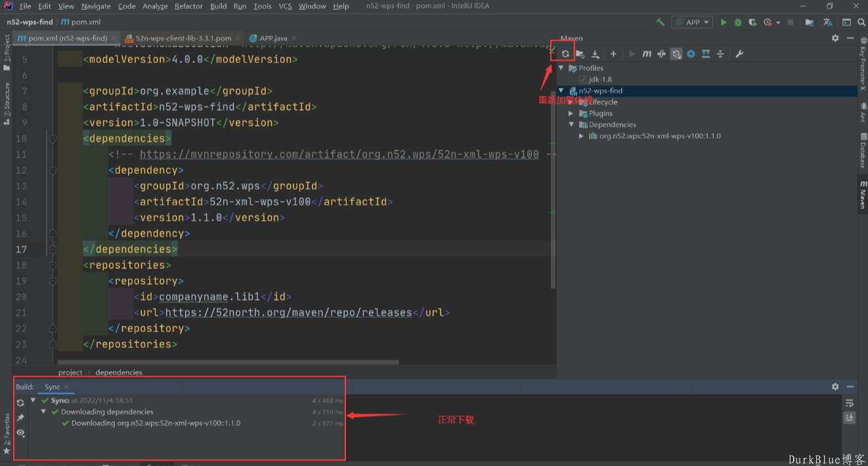Screen dimensions: 868x466
Task: Open the Database tool window side tab
Action: [x=862, y=151]
